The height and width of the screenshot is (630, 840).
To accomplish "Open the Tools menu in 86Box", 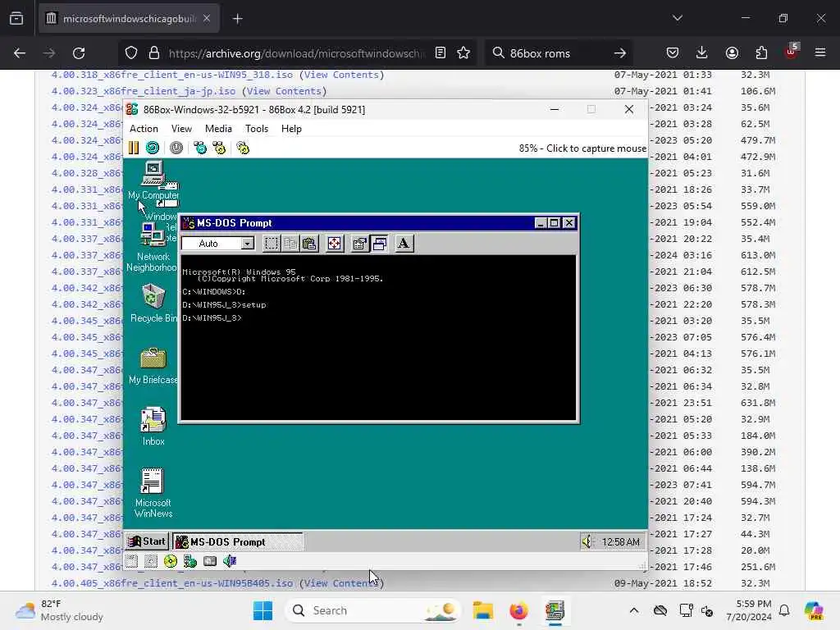I will tap(257, 129).
